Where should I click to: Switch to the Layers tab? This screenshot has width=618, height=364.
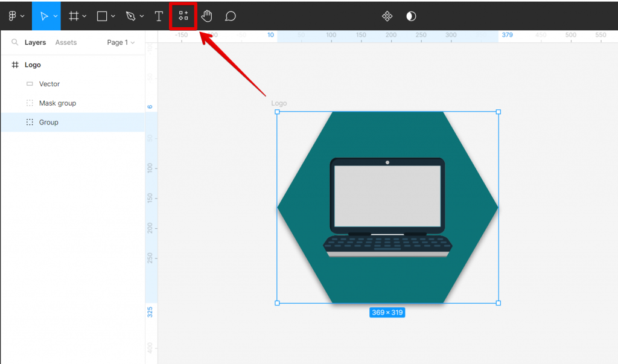tap(35, 42)
